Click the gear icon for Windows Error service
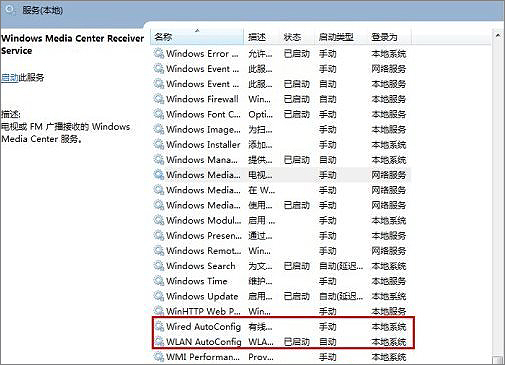The image size is (505, 365). pos(159,53)
